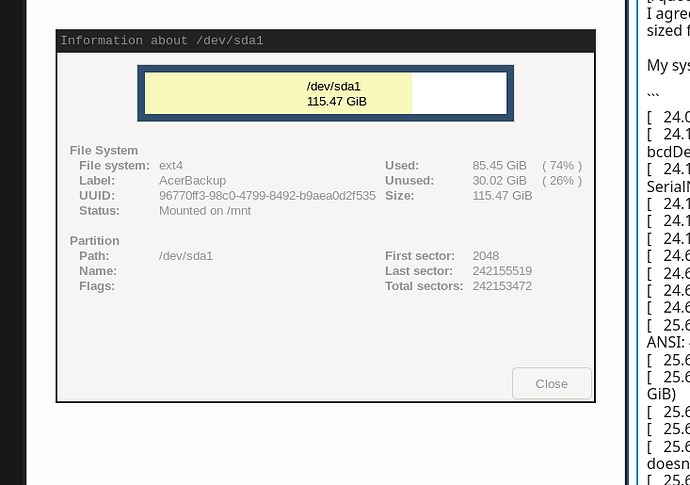Viewport: 690px width, 485px height.
Task: Click the white unused portion of the partition bar
Action: point(458,93)
